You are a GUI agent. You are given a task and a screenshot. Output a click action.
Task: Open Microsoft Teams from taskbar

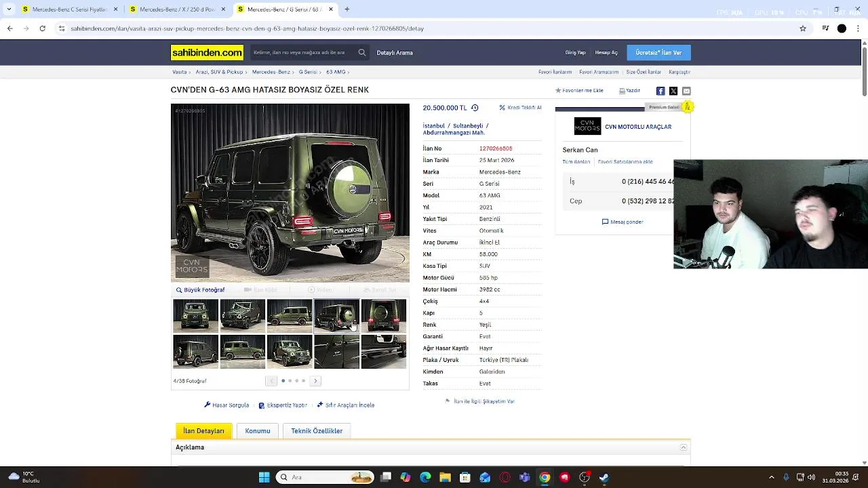click(524, 477)
